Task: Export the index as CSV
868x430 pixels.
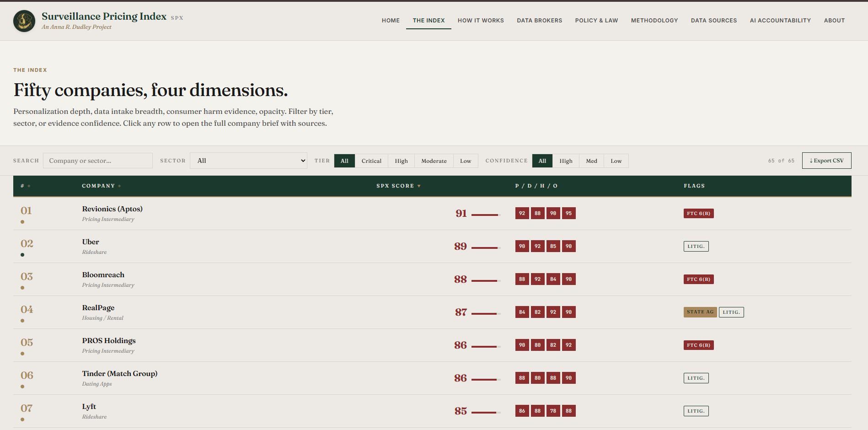Action: click(826, 161)
